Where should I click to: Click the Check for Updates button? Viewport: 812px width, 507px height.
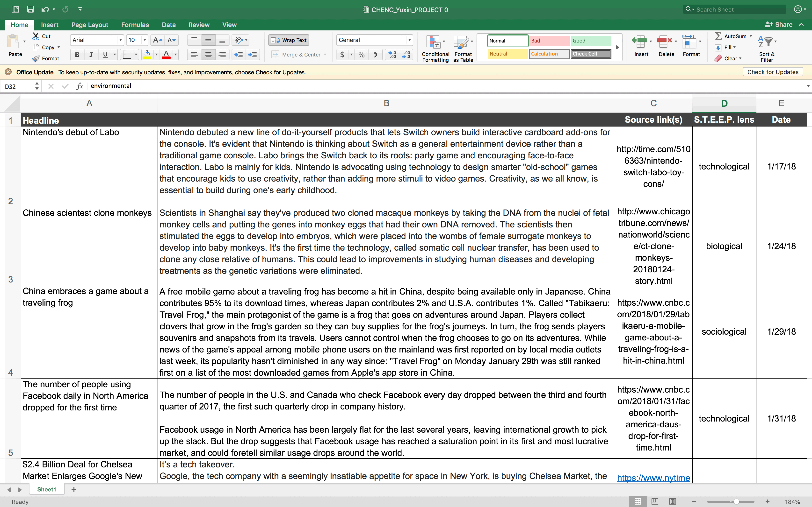pos(772,72)
